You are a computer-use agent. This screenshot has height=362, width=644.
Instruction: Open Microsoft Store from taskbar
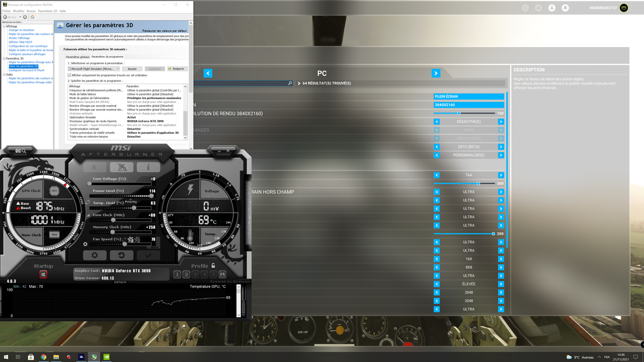coord(31,357)
